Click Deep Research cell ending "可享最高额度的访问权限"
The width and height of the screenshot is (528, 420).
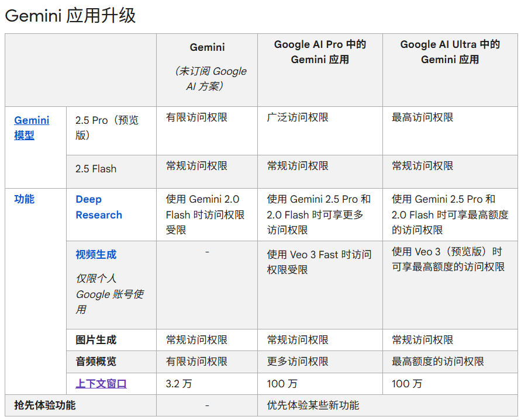pyautogui.click(x=450, y=214)
